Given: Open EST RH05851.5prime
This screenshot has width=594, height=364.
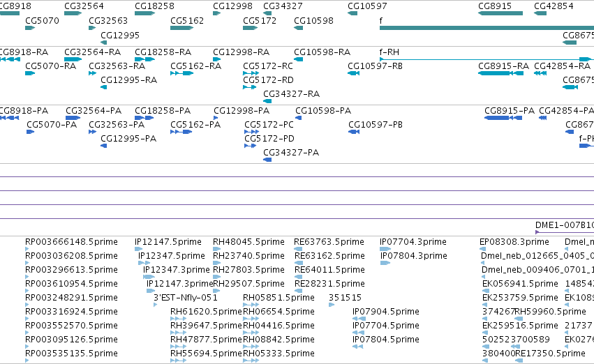Looking at the screenshot, I should coord(279,298).
